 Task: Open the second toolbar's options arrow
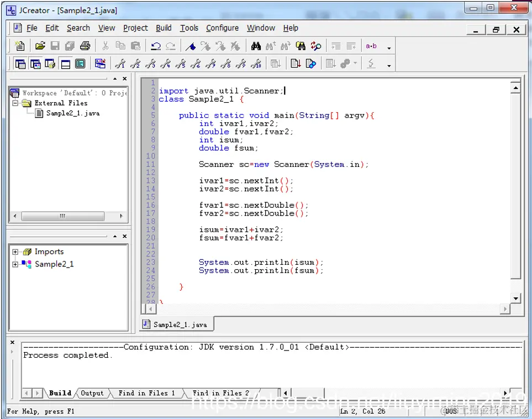pos(389,66)
